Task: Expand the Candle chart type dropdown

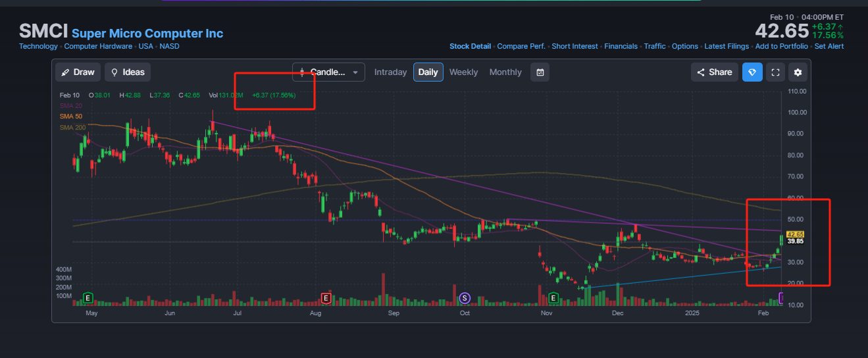Action: tap(328, 72)
